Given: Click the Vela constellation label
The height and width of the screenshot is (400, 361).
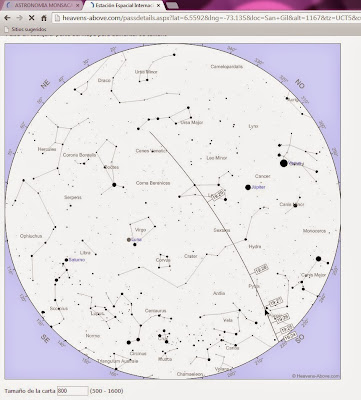Looking at the screenshot, I should [228, 320].
